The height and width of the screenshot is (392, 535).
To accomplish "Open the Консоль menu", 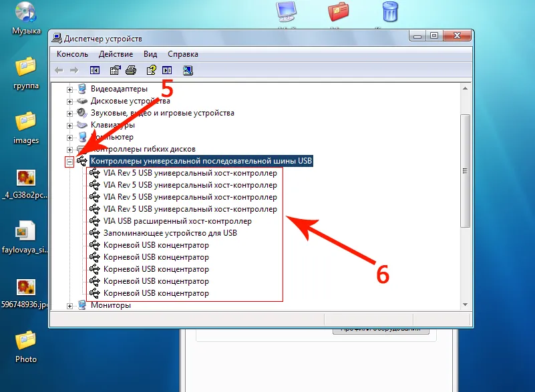I will coord(72,54).
